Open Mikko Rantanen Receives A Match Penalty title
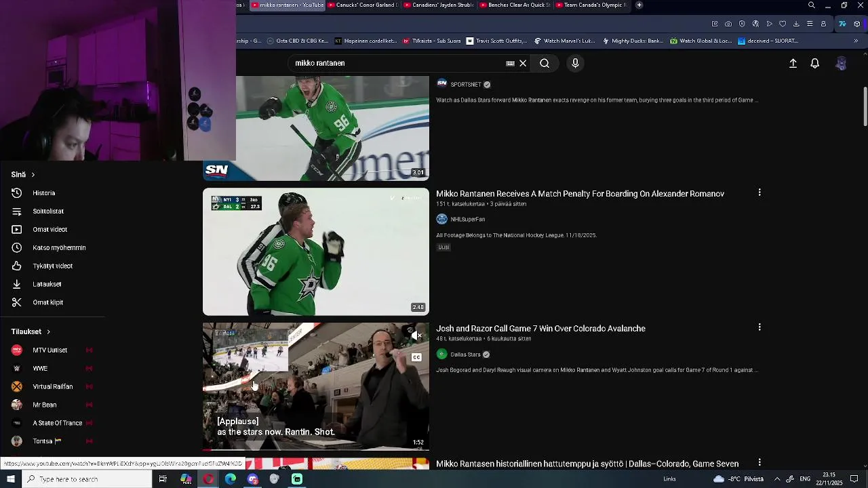868x488 pixels. click(x=580, y=194)
